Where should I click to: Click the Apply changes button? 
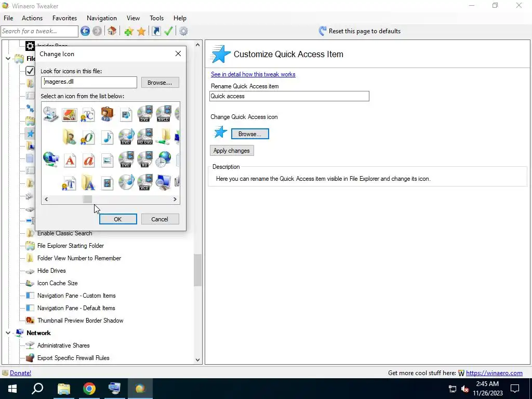(x=231, y=151)
